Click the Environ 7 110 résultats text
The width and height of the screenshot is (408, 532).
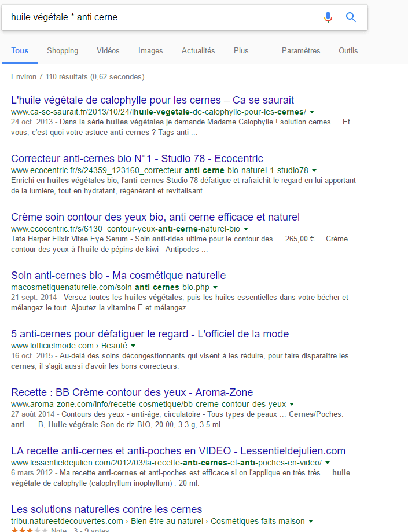[78, 76]
